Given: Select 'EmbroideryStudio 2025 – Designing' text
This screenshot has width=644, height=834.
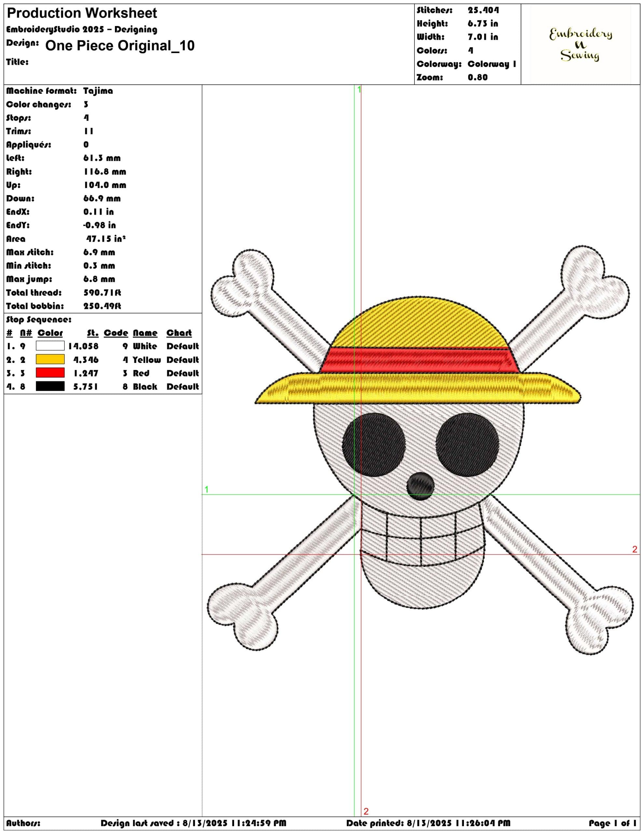Looking at the screenshot, I should pos(82,29).
